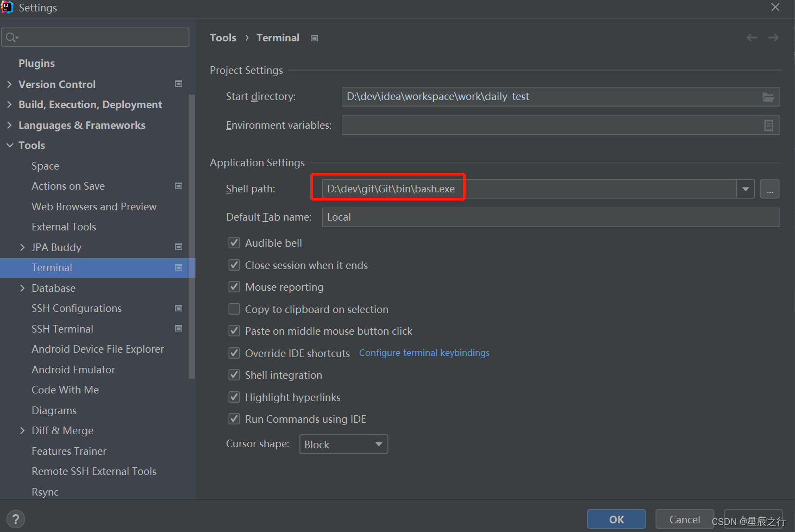The width and height of the screenshot is (795, 532).
Task: Open the Cursor shape Block dropdown
Action: point(343,444)
